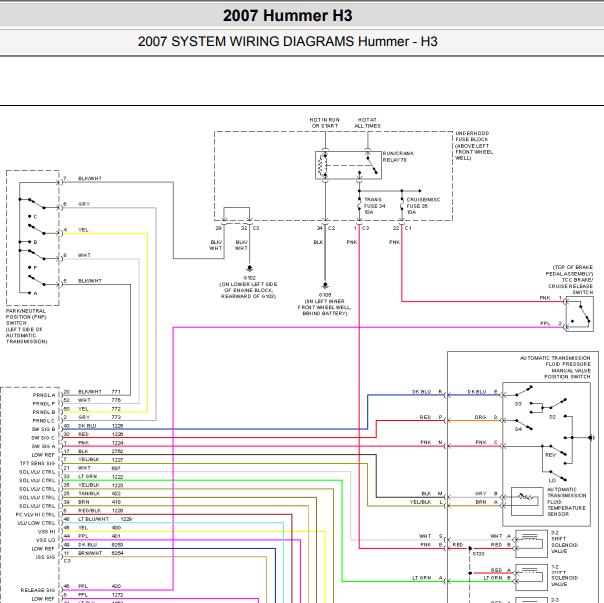
Task: Click the "PC VLV HI CTRL" terminal label
Action: pyautogui.click(x=35, y=514)
